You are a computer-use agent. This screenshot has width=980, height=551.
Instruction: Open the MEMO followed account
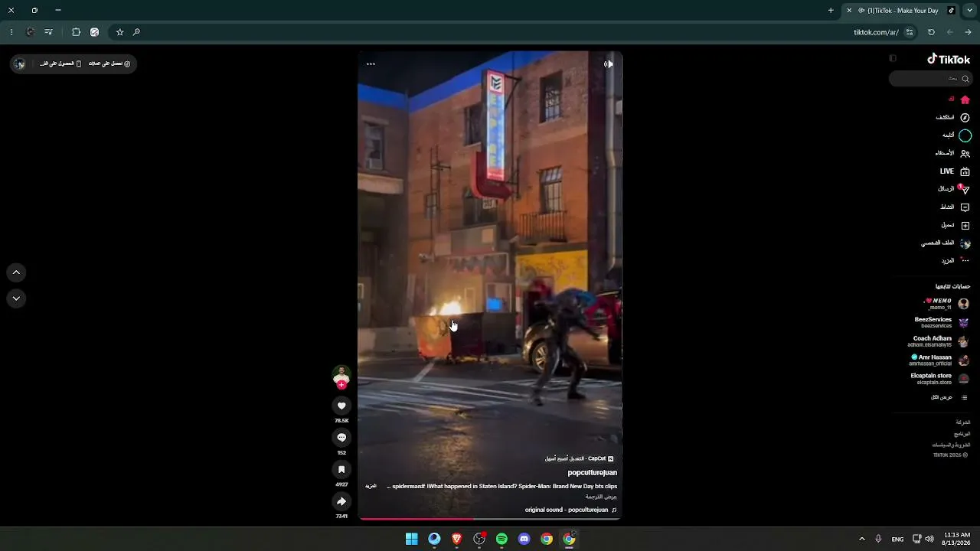[946, 304]
